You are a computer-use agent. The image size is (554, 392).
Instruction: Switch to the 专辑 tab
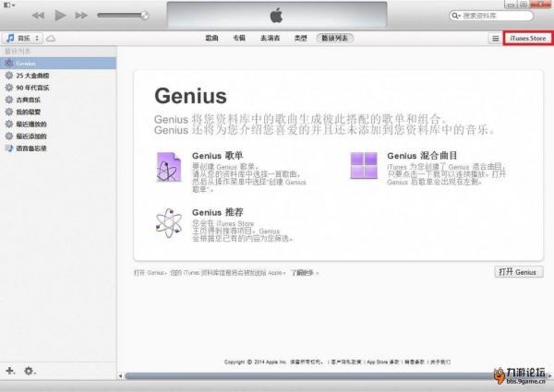coord(238,39)
